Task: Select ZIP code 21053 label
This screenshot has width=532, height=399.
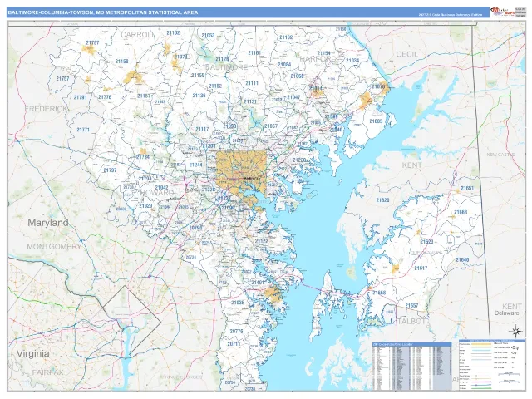Action: [208, 35]
